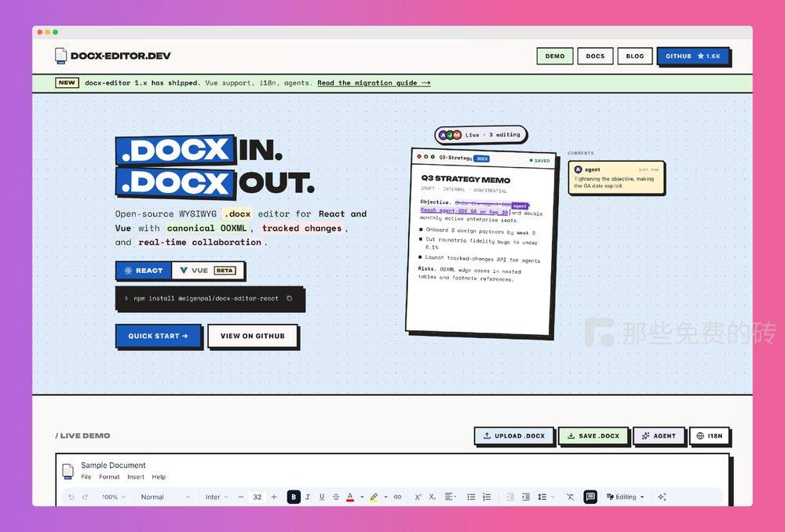Viewport: 785px width, 532px height.
Task: Select the React tab
Action: tap(144, 270)
